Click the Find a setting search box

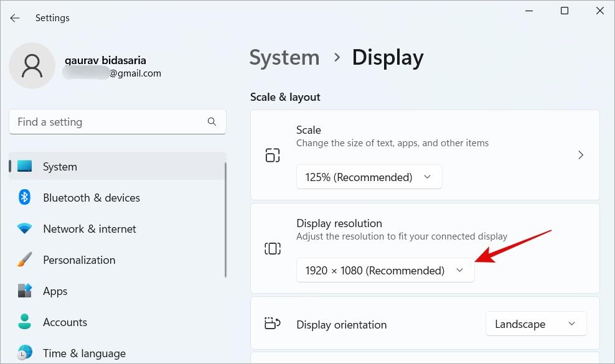tap(117, 121)
